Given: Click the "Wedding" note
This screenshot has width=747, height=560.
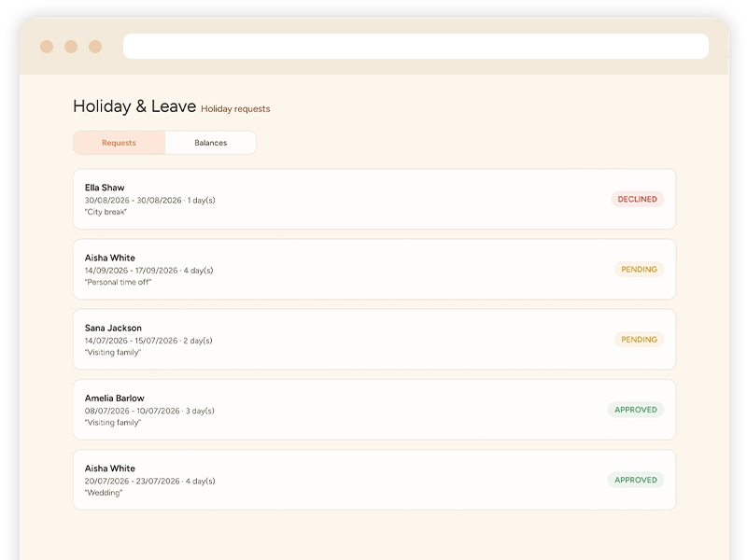Looking at the screenshot, I should point(104,493).
